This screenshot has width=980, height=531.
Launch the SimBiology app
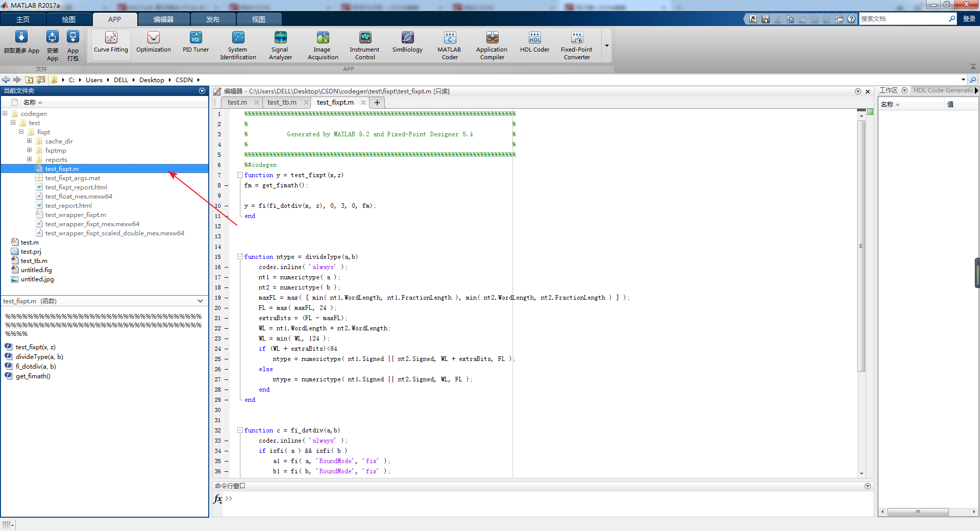[x=407, y=42]
